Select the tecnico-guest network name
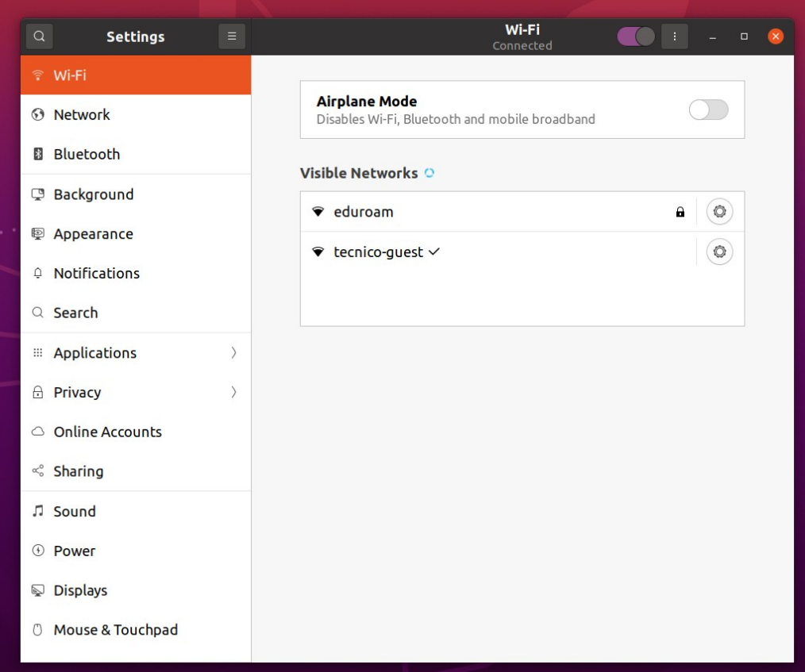 (379, 252)
